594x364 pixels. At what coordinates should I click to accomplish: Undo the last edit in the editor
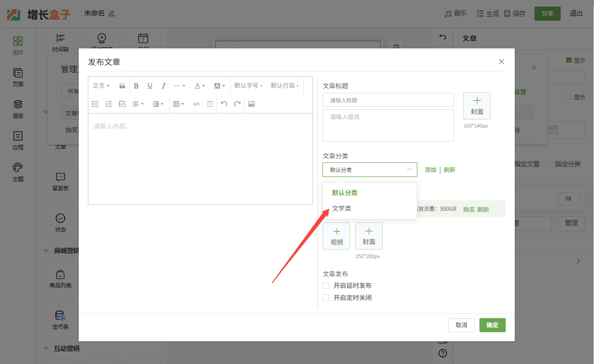pyautogui.click(x=224, y=104)
